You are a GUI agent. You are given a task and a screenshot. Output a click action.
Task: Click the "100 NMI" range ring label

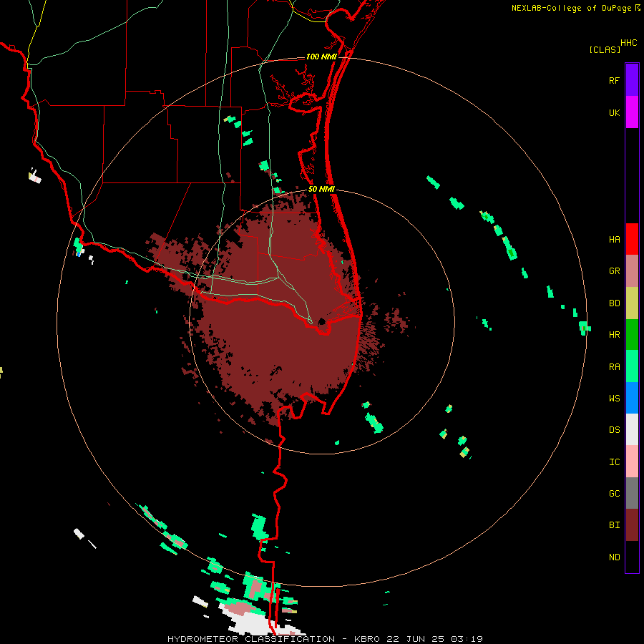pos(321,57)
